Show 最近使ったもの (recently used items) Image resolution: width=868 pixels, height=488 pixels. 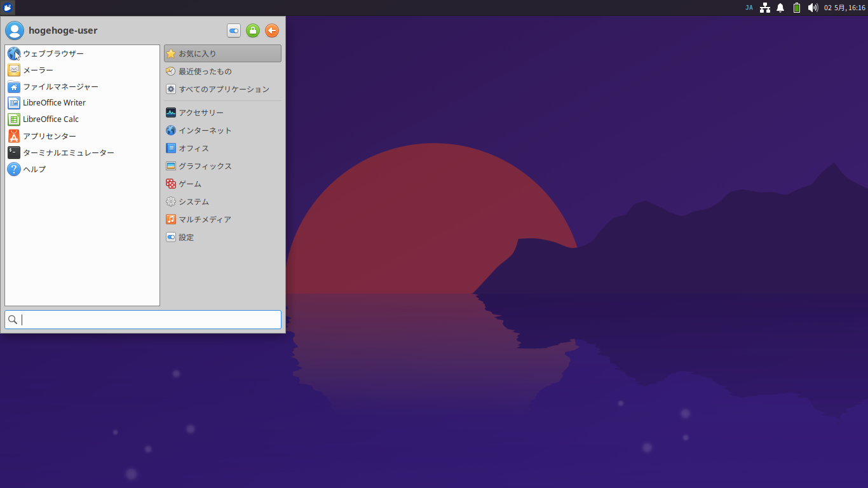(x=199, y=71)
